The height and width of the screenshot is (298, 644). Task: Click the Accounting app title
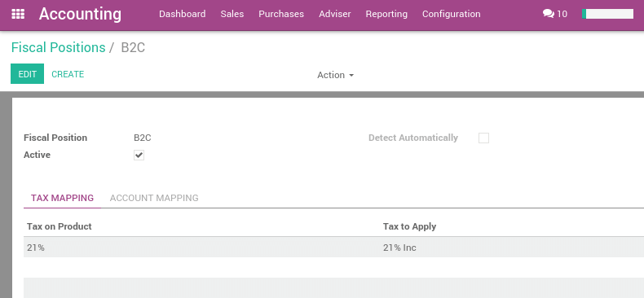[x=80, y=14]
